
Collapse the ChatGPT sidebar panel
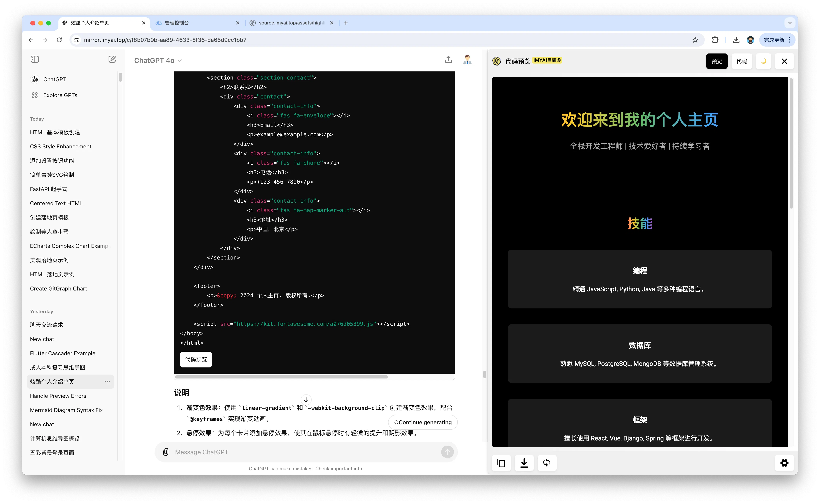tap(35, 59)
